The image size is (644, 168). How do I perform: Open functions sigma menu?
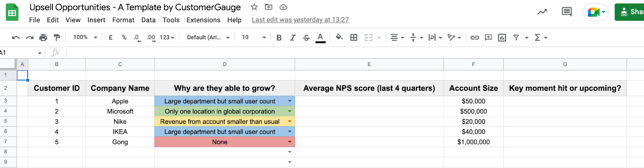click(541, 37)
